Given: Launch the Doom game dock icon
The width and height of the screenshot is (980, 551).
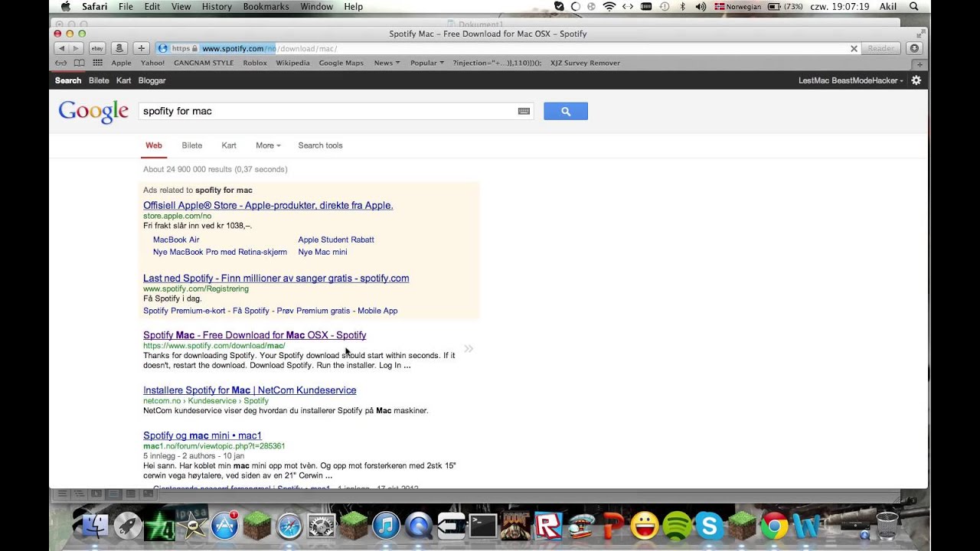Looking at the screenshot, I should point(516,526).
